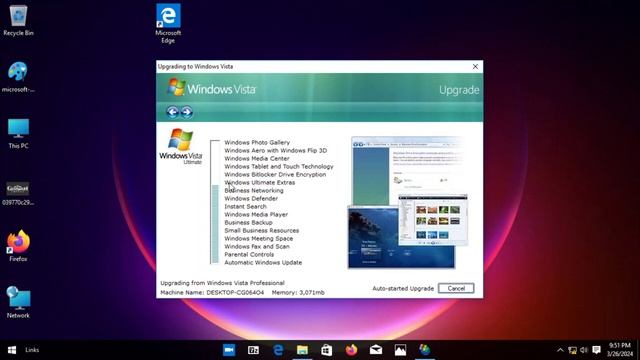Select 'Instant Search' list item
This screenshot has width=640, height=360.
coord(245,207)
